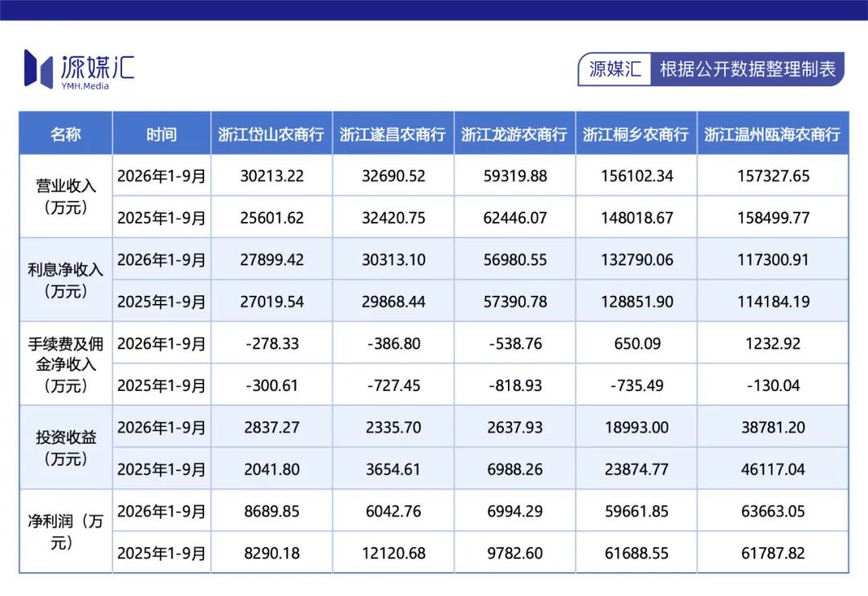
Task: Click 2025年1-9月 in the 营业收入 section
Action: tap(162, 218)
